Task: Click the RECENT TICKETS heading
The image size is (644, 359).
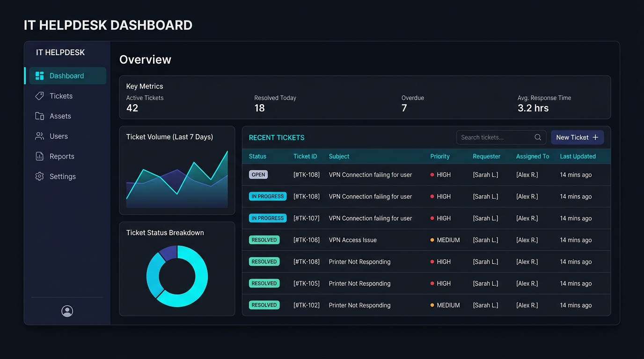Action: pyautogui.click(x=277, y=137)
